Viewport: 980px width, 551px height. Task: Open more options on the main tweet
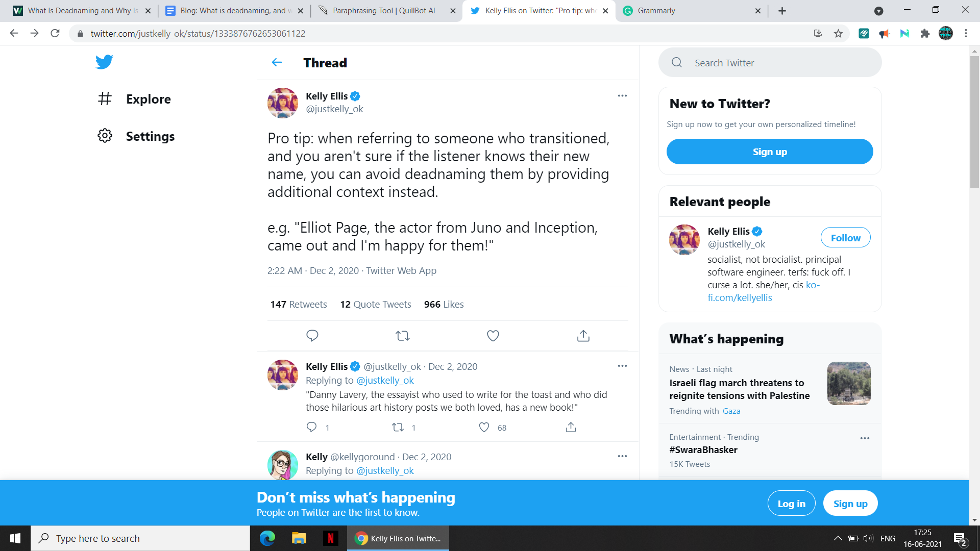point(622,96)
